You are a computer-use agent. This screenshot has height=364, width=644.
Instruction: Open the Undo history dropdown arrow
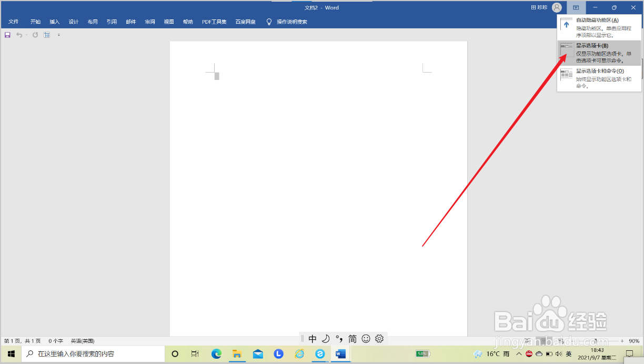26,35
